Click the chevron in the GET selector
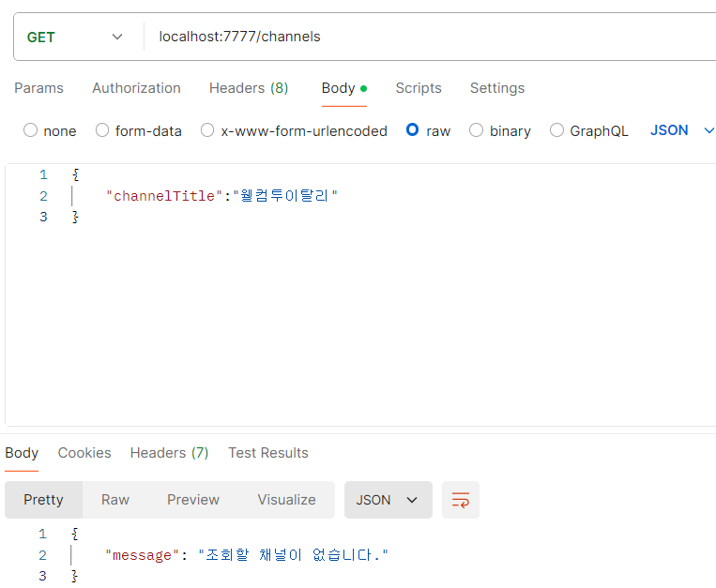 [117, 37]
